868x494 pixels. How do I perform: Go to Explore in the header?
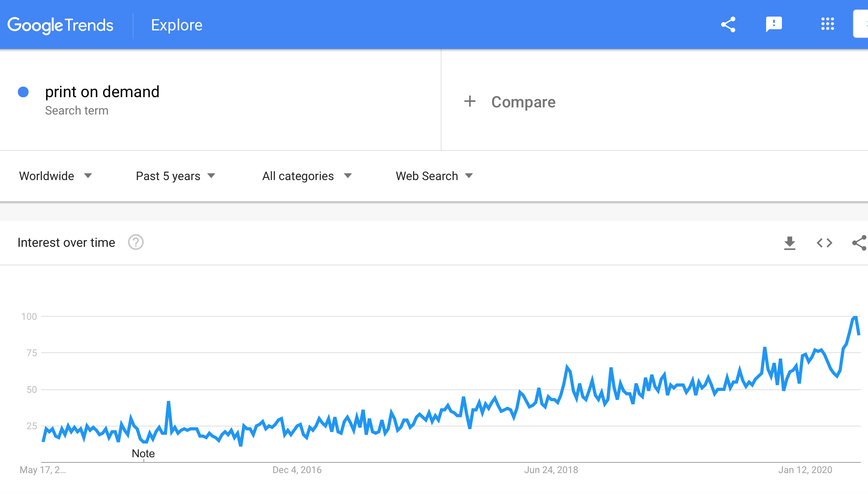(x=177, y=25)
